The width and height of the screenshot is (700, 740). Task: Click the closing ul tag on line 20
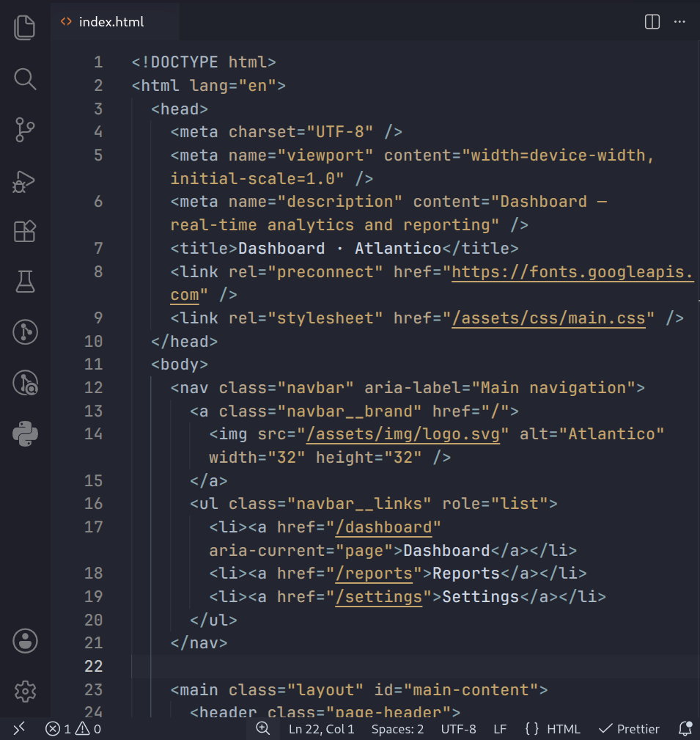[214, 620]
